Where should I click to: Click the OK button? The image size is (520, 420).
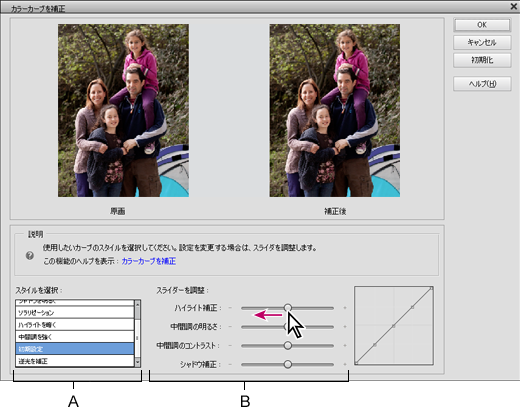(482, 25)
